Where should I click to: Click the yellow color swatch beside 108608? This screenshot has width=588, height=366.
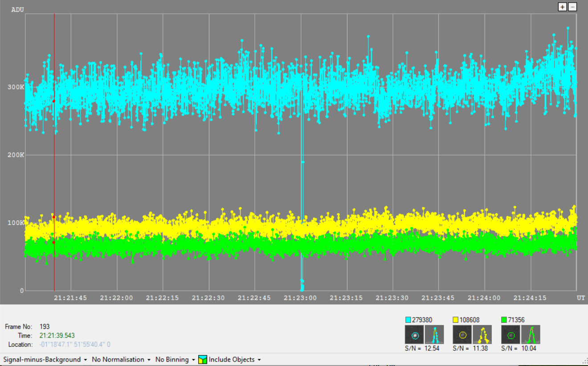coord(456,320)
